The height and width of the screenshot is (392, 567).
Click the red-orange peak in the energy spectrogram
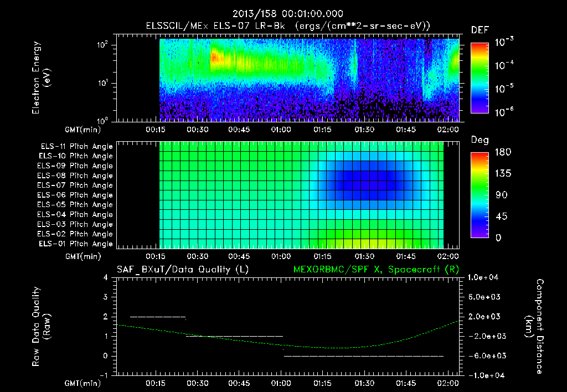coord(215,58)
